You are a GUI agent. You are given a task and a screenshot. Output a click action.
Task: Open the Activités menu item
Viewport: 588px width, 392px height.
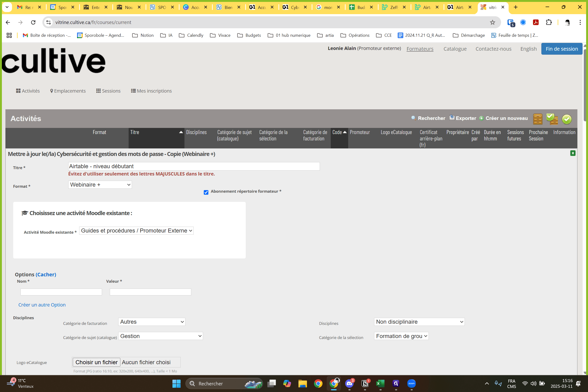point(28,91)
